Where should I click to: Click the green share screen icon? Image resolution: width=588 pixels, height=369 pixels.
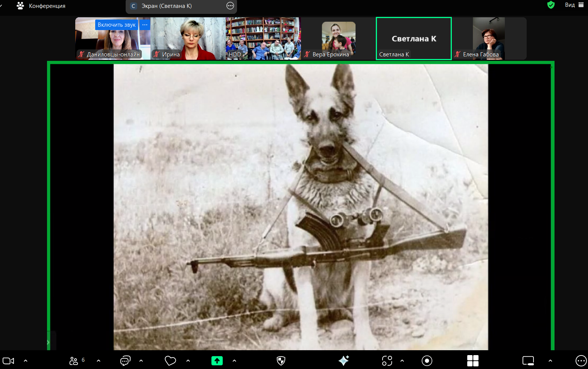click(217, 361)
